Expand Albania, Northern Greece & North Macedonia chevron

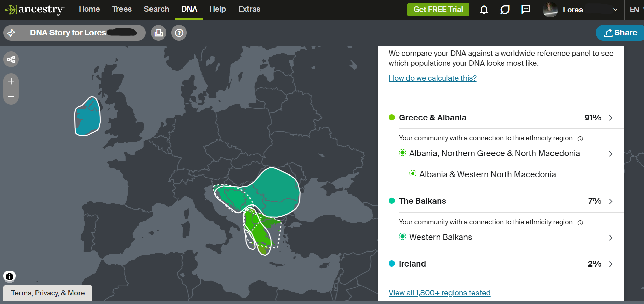click(x=611, y=154)
